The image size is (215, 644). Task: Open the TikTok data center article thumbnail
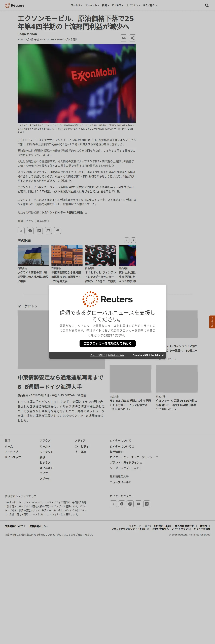click(x=101, y=255)
